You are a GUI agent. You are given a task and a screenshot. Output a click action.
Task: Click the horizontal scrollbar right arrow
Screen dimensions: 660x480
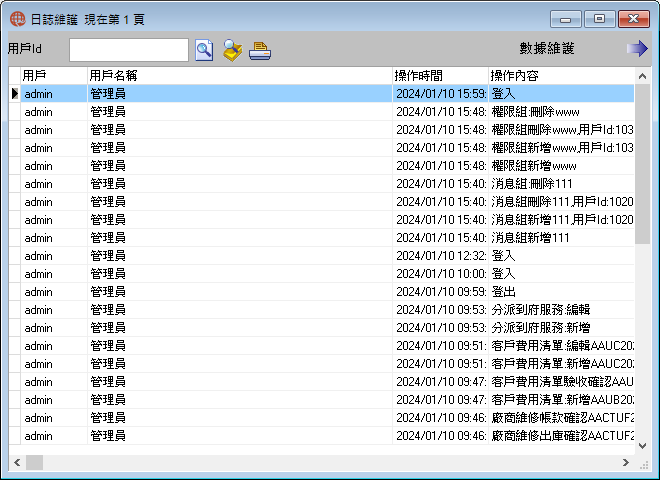pyautogui.click(x=626, y=462)
